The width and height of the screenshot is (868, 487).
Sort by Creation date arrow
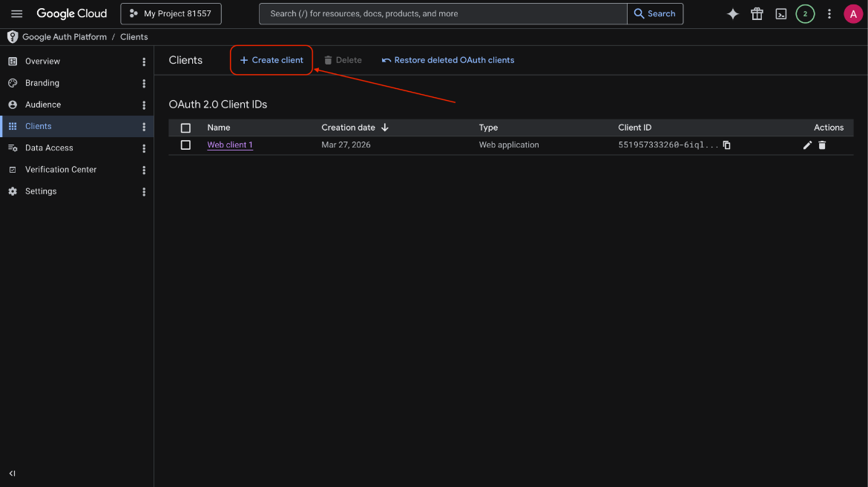coord(385,127)
